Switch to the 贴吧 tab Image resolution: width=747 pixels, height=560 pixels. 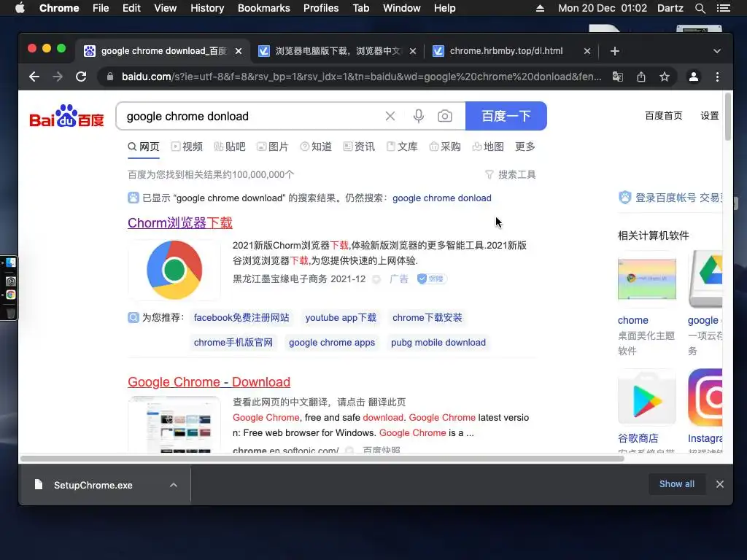[x=230, y=147]
